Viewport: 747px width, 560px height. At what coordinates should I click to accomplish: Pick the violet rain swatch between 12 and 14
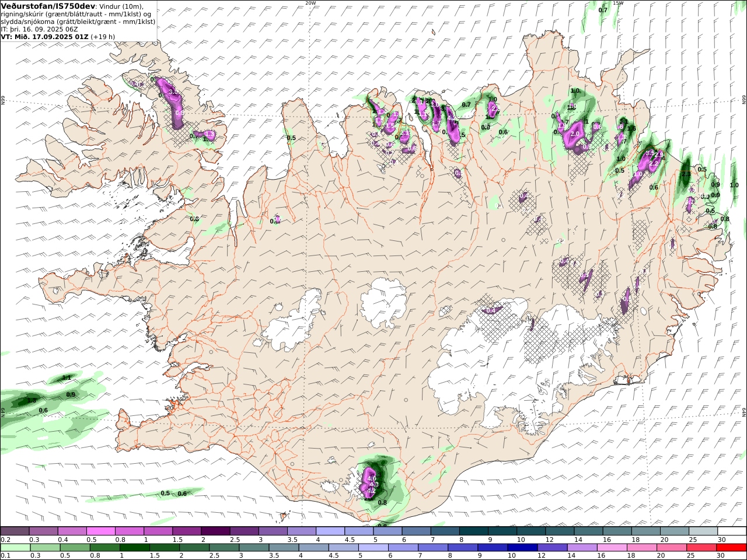pyautogui.click(x=552, y=548)
